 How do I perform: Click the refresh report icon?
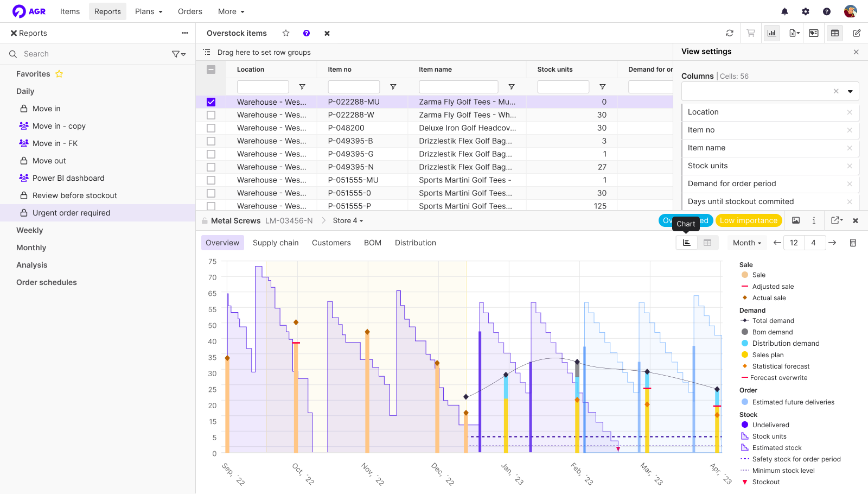pos(730,33)
